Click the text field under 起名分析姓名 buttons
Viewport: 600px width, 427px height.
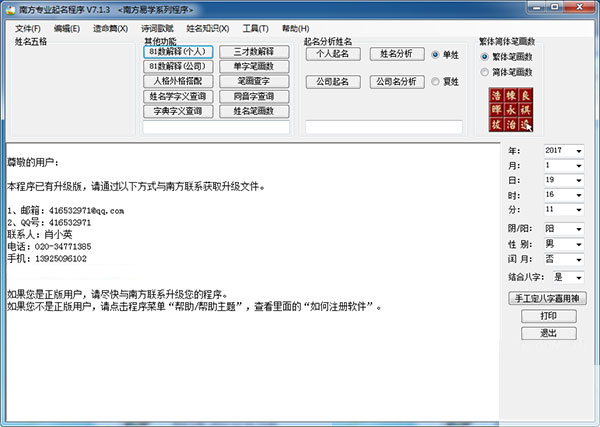(x=384, y=127)
